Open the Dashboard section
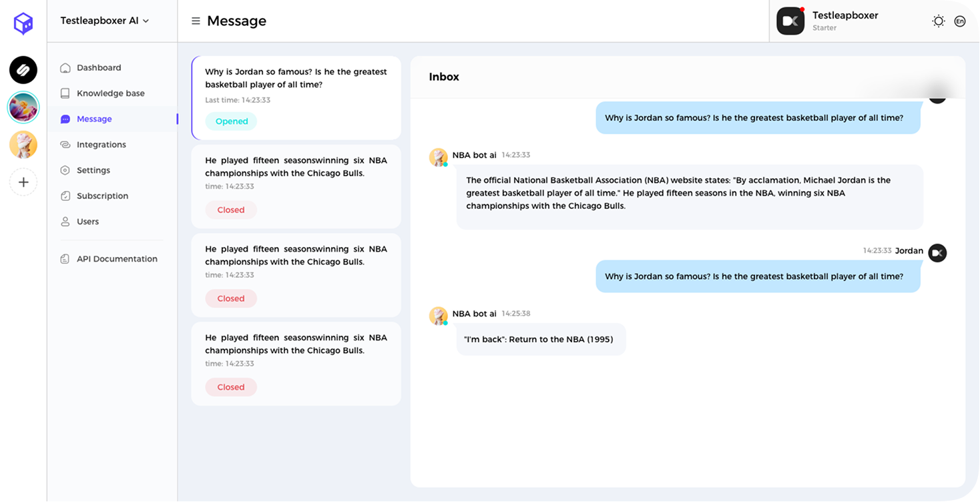980x502 pixels. 99,67
